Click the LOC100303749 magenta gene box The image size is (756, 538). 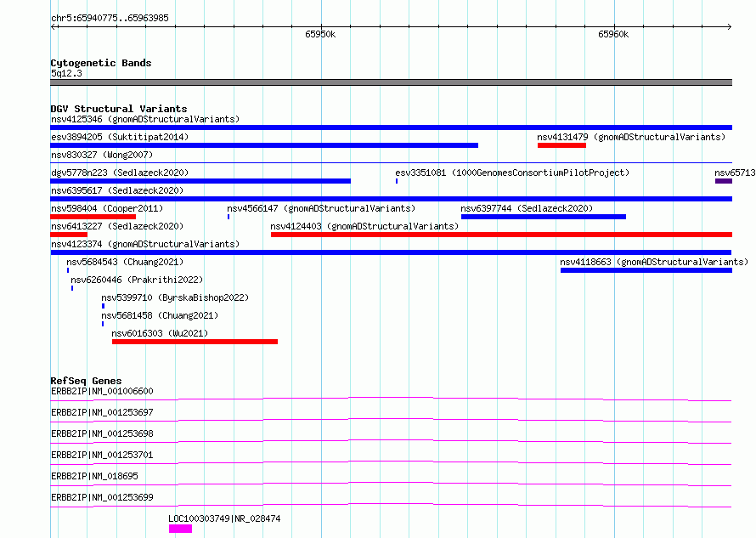[180, 529]
